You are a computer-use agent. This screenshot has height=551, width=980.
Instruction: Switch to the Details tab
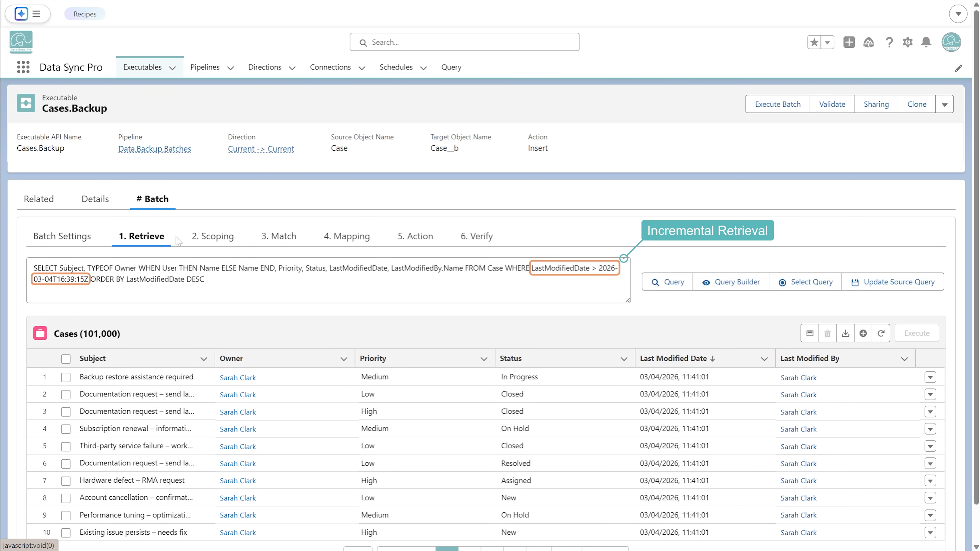(95, 199)
